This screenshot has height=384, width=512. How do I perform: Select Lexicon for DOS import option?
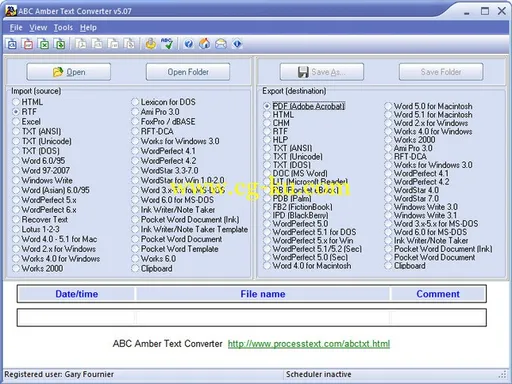163,102
